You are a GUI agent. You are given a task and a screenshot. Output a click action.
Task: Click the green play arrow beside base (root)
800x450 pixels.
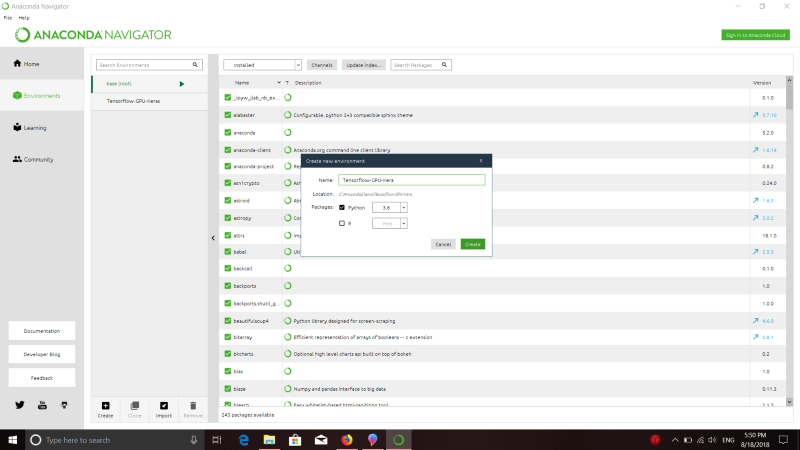[181, 84]
